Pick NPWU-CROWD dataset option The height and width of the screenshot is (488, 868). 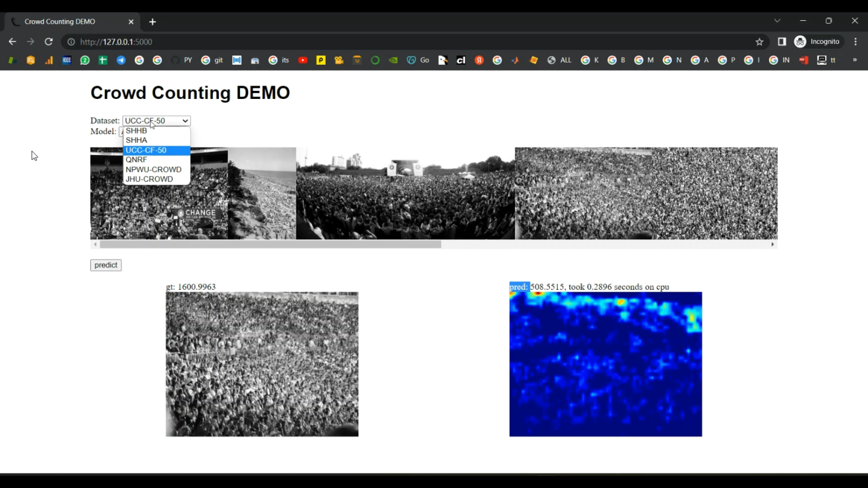pyautogui.click(x=153, y=169)
